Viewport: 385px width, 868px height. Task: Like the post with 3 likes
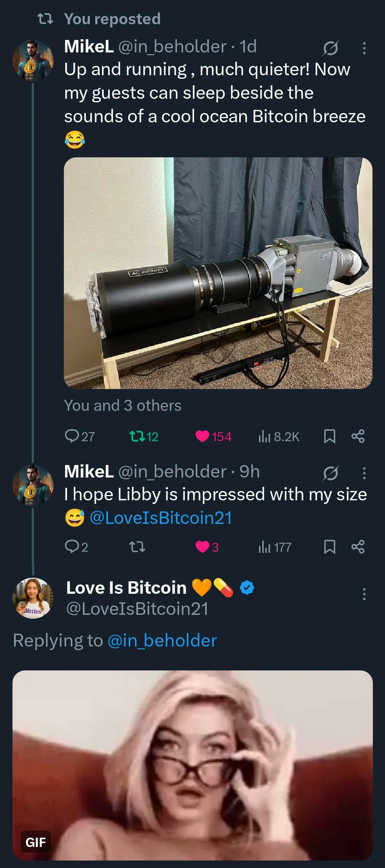click(207, 547)
